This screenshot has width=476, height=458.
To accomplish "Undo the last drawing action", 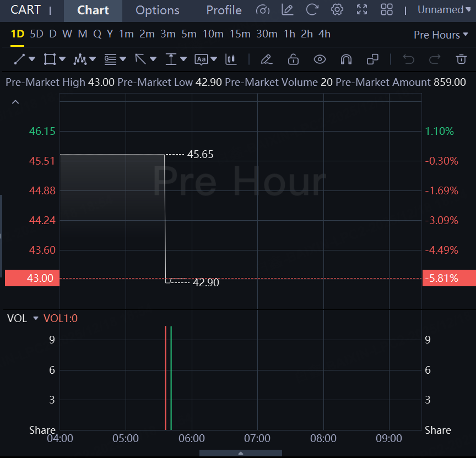I will point(408,59).
